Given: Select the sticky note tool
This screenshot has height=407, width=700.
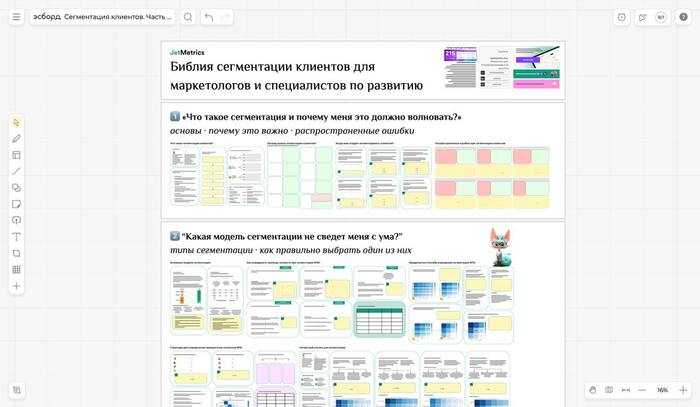Looking at the screenshot, I should (x=17, y=204).
